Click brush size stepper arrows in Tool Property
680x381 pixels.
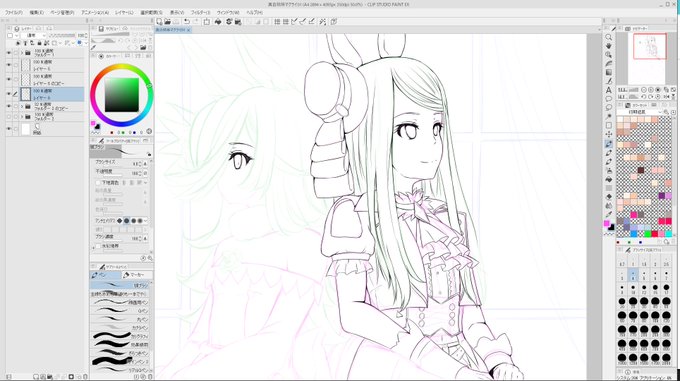click(140, 163)
